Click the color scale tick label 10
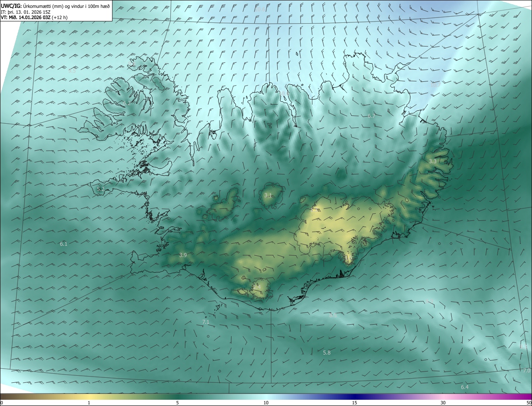This screenshot has height=406, width=532. [266, 403]
